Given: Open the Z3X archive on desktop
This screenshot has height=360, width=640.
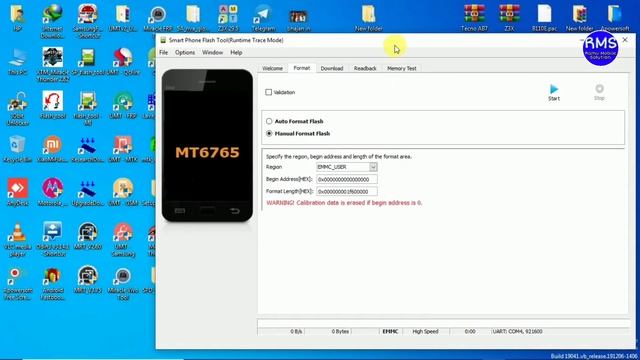Looking at the screenshot, I should tap(509, 18).
